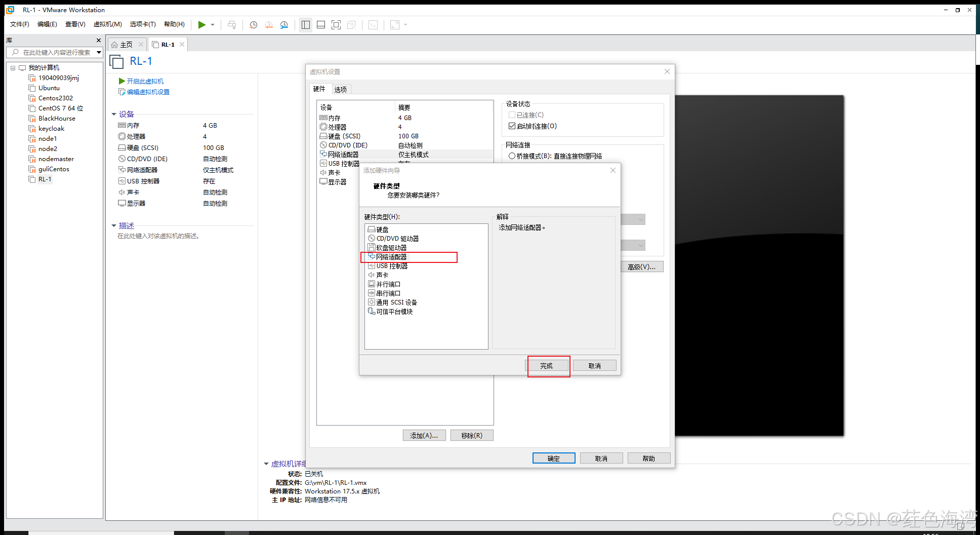Open the 文件(F) menu

(x=20, y=24)
